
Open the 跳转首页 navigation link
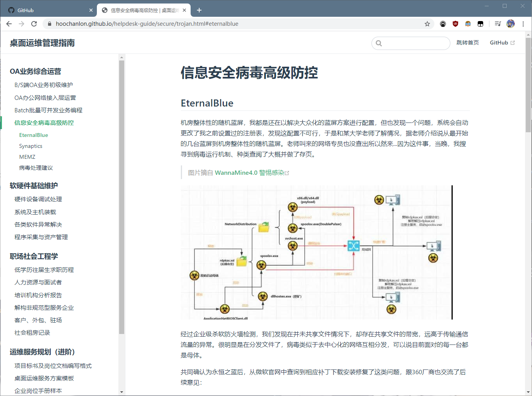468,43
